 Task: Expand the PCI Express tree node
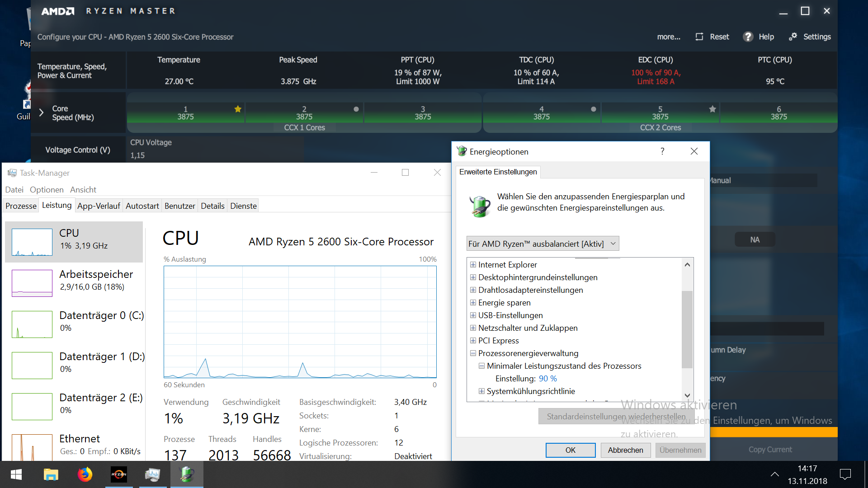pyautogui.click(x=473, y=341)
